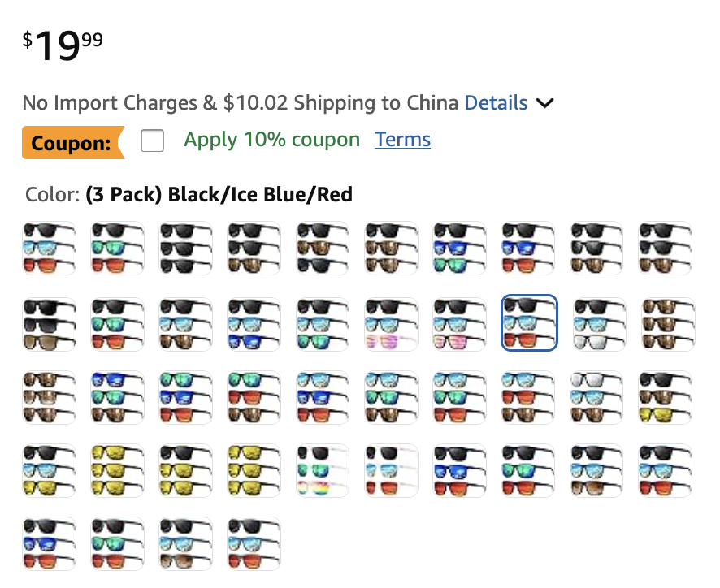The width and height of the screenshot is (720, 588).
Task: Select the white-frame pack with rainbow lenses
Action: pyautogui.click(x=323, y=471)
